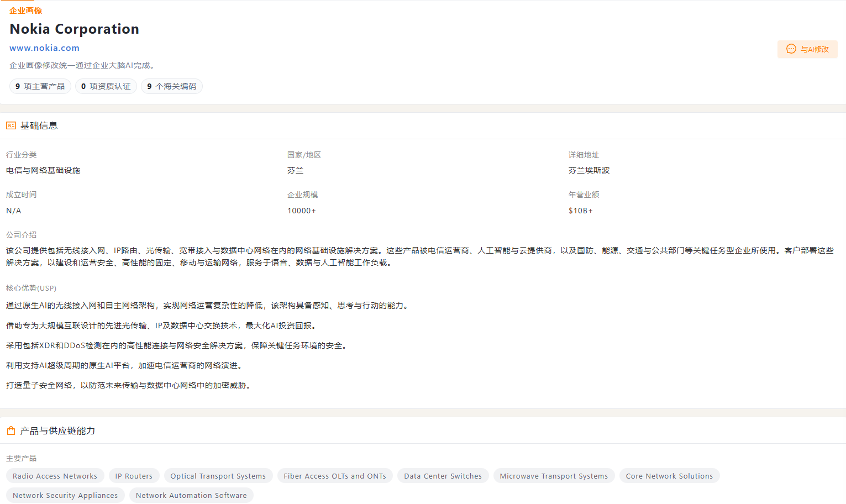Click the 芬兰 country value
The image size is (846, 504).
[x=295, y=170]
